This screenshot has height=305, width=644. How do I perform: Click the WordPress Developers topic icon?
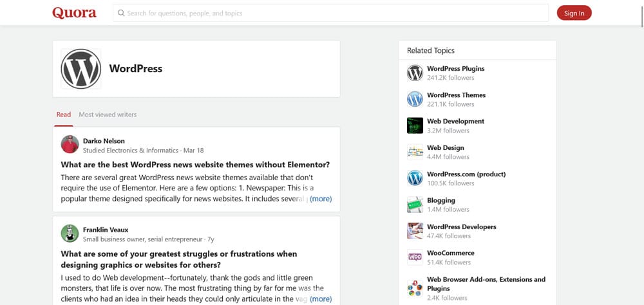pos(415,231)
